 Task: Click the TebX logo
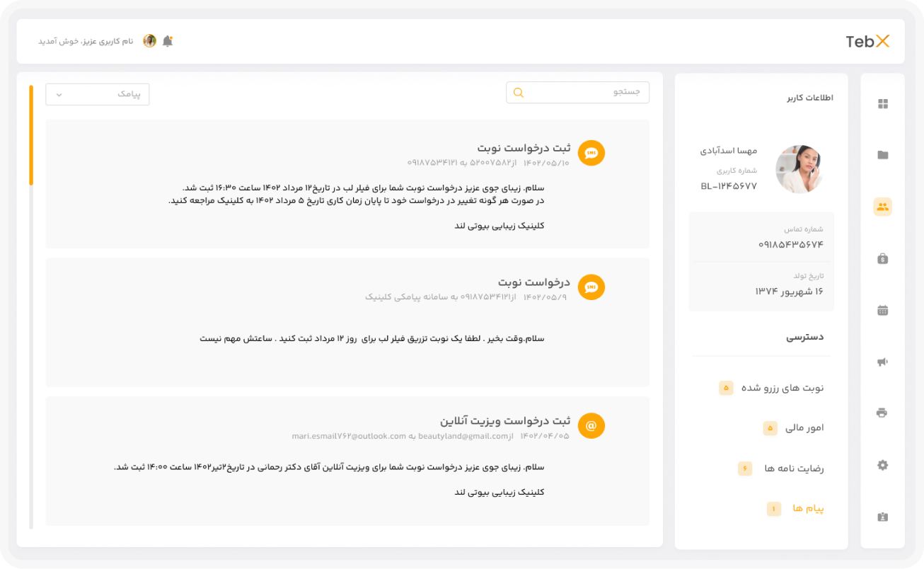click(x=867, y=42)
